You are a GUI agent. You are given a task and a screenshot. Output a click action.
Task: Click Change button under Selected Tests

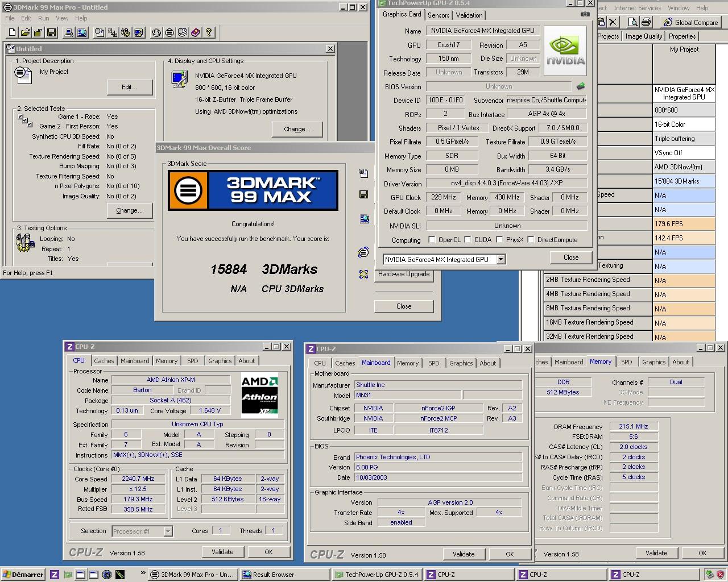coord(129,210)
